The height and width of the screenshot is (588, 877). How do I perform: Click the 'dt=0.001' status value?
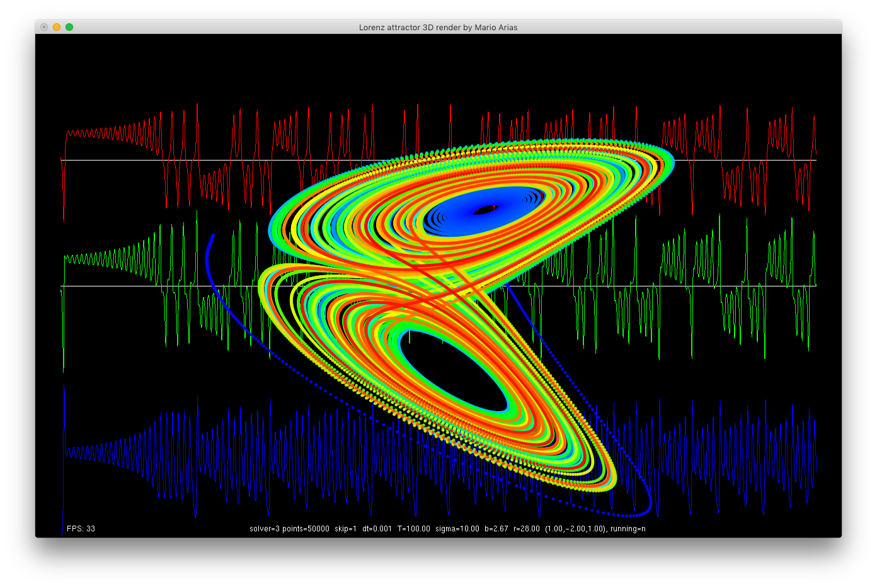pyautogui.click(x=377, y=529)
